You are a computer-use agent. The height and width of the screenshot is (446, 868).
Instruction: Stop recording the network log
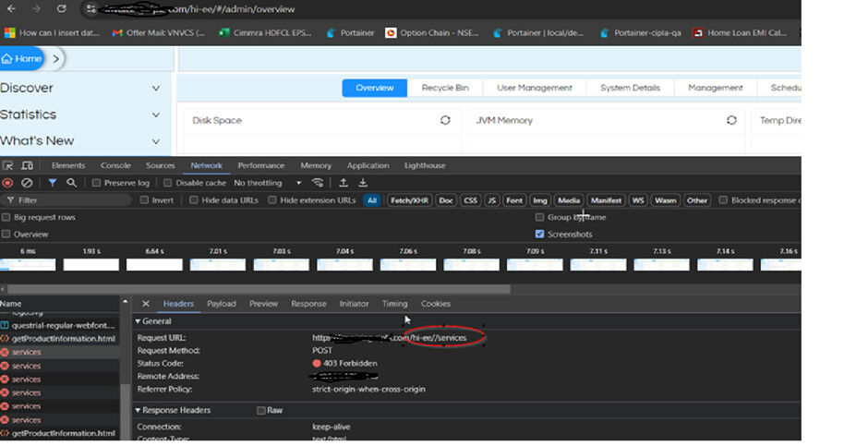pos(7,183)
